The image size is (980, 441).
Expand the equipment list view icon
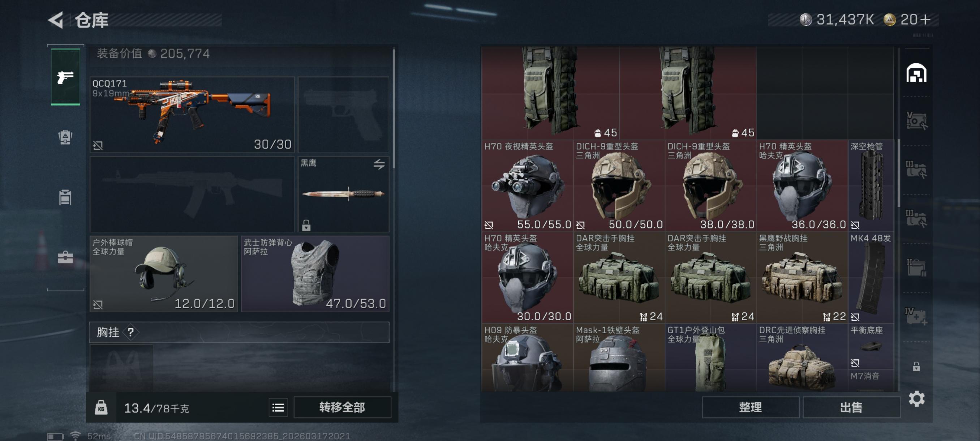(278, 408)
